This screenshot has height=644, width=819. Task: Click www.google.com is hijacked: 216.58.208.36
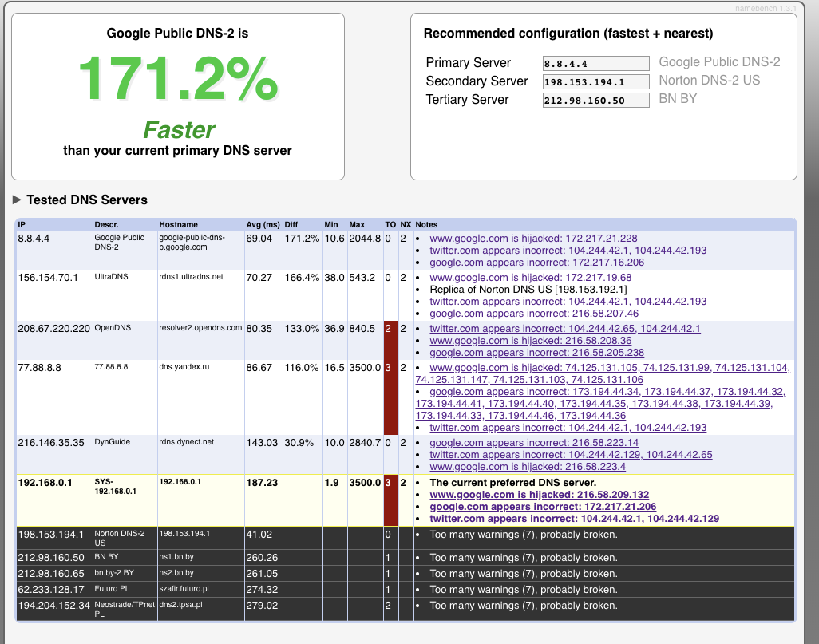pyautogui.click(x=530, y=340)
